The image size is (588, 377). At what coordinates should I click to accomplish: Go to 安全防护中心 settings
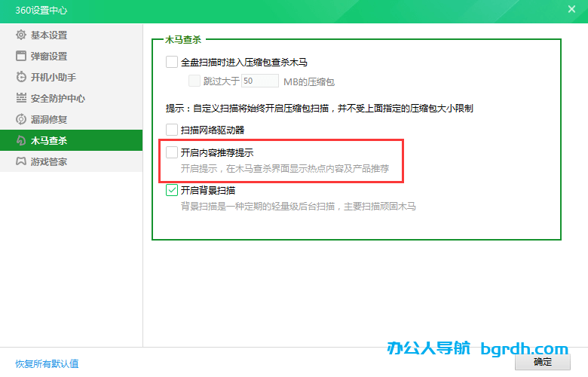72,98
